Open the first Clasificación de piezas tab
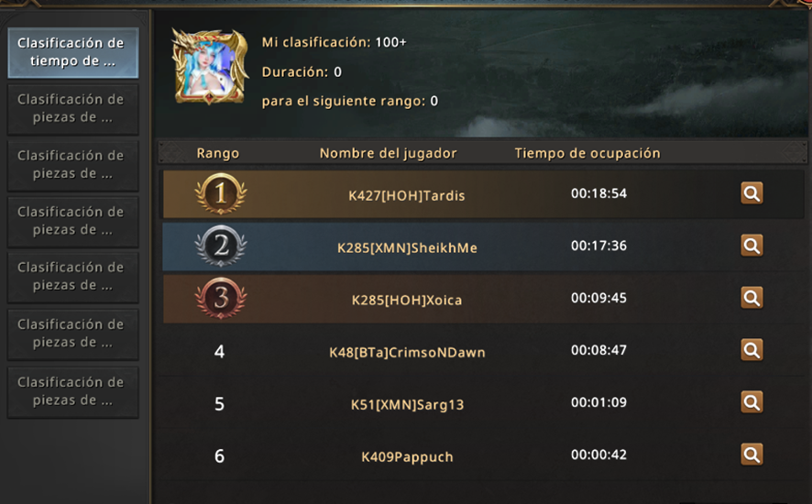The height and width of the screenshot is (504, 812). pos(73,109)
